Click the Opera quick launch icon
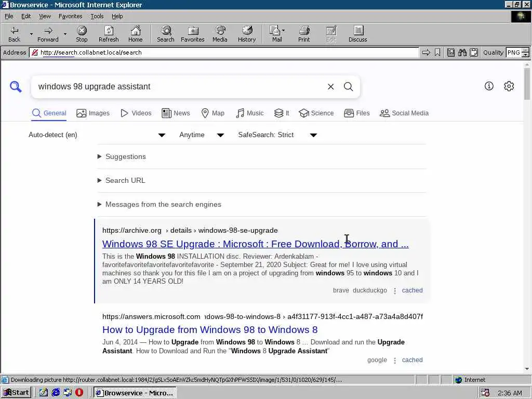This screenshot has height=399, width=532. [79, 393]
